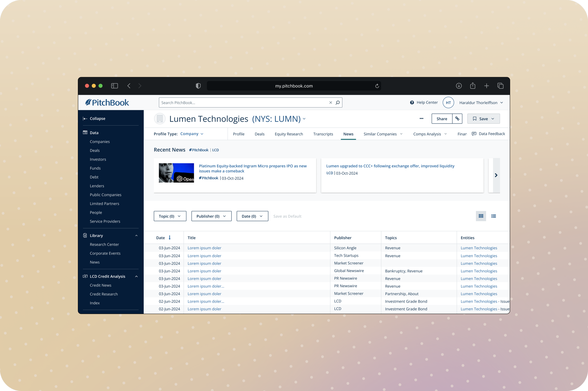This screenshot has width=588, height=391.
Task: Click the bookmark icon on the Save button
Action: (x=474, y=119)
